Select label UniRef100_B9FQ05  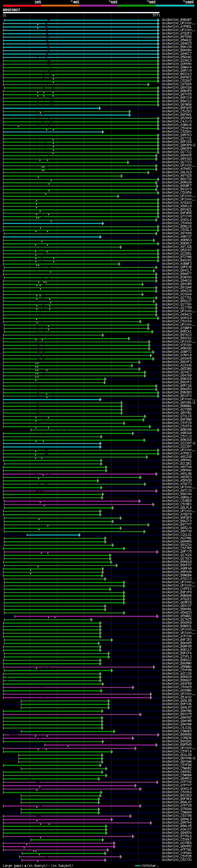176,108
